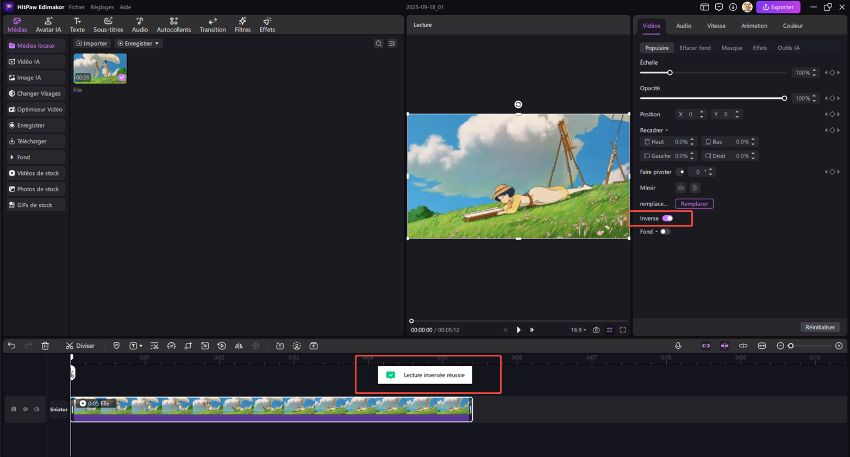Click the undo arrow in timeline toolbar

11,346
